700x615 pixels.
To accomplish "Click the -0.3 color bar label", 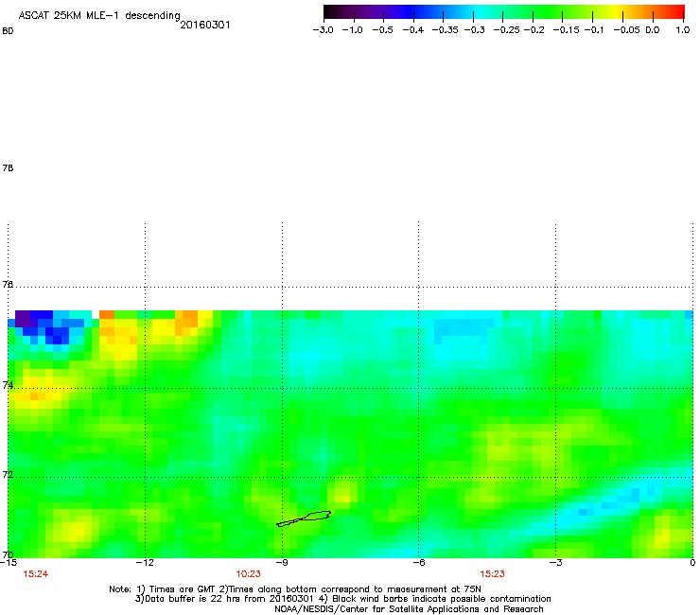I will click(x=474, y=30).
